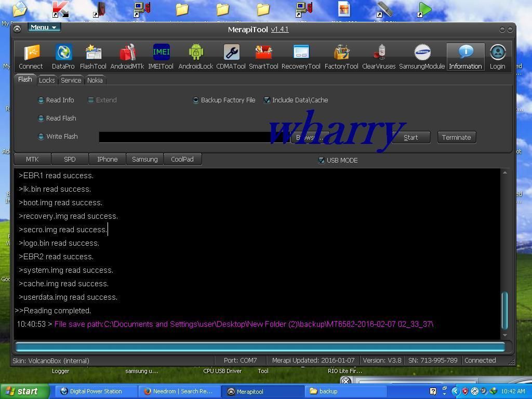Screen dimensions: 532x399
Task: Click the log scrollbar thumb
Action: (505, 310)
